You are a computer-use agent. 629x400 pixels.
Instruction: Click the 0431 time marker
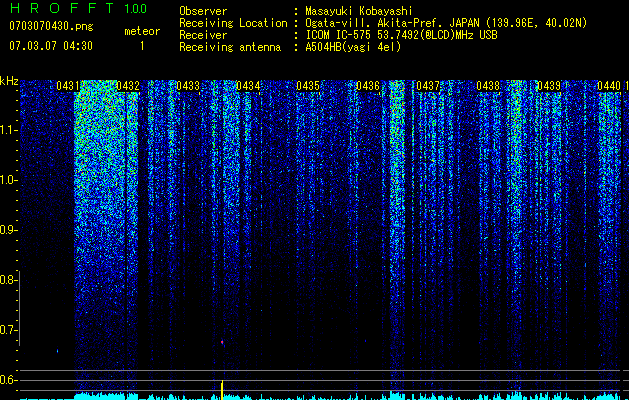(68, 86)
